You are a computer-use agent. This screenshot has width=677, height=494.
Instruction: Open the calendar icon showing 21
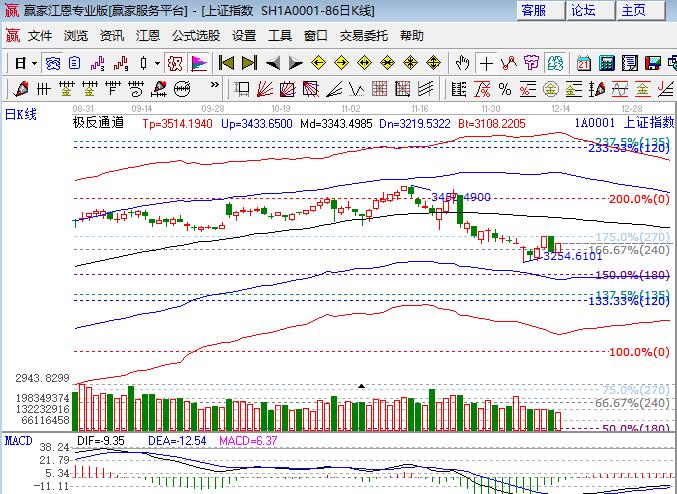point(583,63)
